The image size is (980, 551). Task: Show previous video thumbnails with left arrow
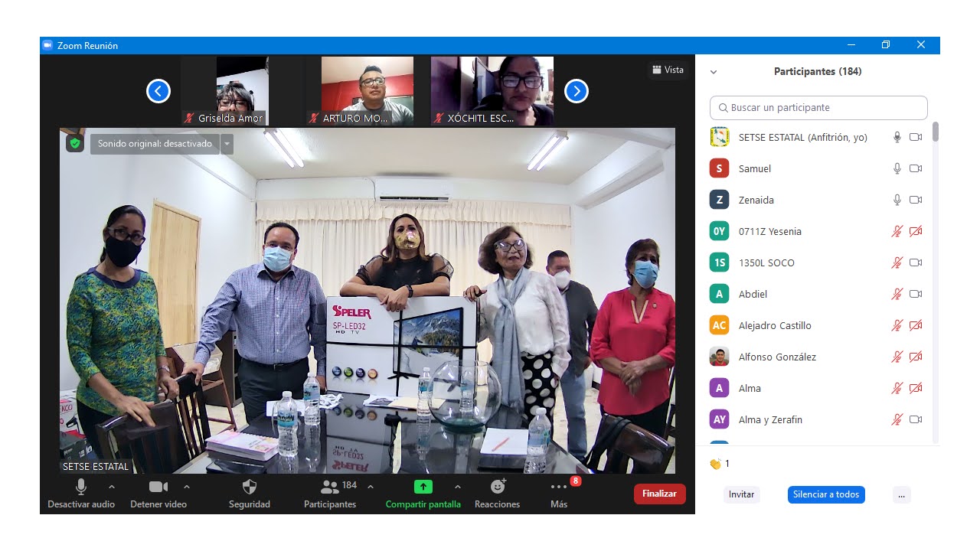pos(158,92)
